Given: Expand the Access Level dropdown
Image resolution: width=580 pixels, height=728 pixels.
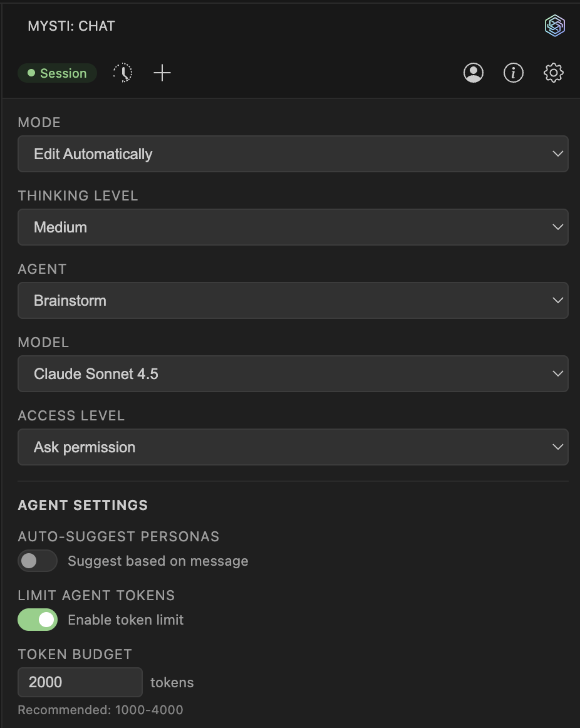Looking at the screenshot, I should pyautogui.click(x=293, y=447).
